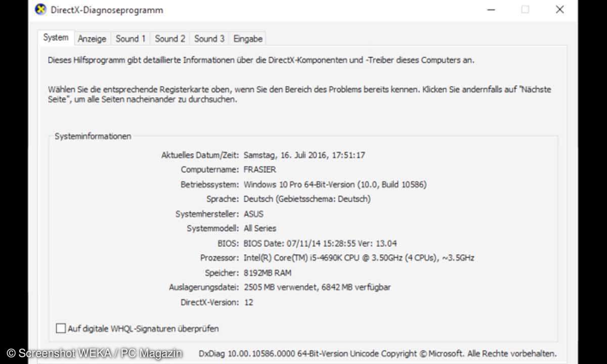Click the date value Samstag, 16. Juli 2016
The height and width of the screenshot is (364, 607).
304,155
